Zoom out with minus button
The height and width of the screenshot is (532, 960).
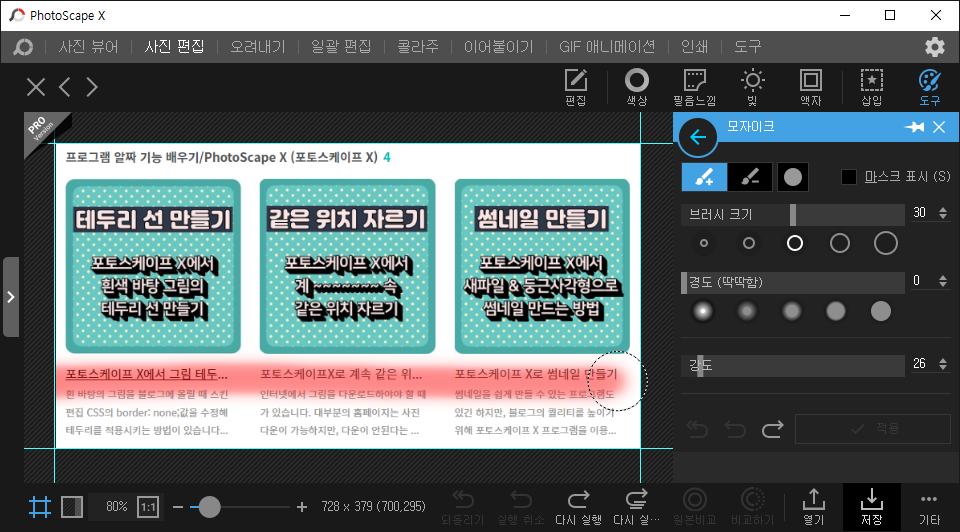point(178,507)
